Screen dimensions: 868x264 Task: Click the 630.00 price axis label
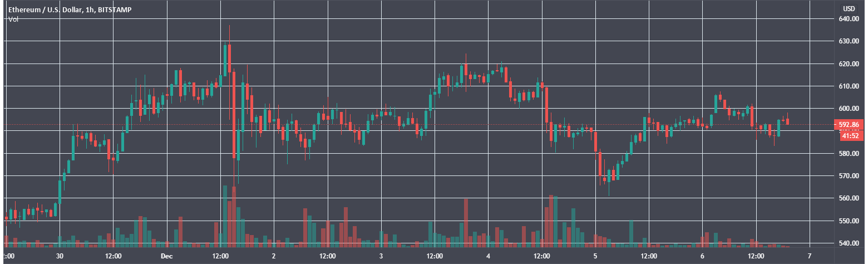tap(849, 41)
